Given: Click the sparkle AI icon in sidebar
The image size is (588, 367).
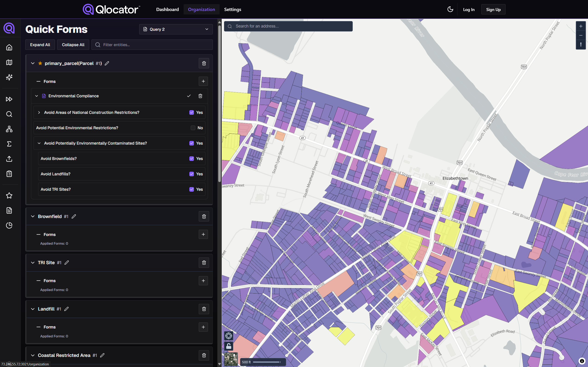Looking at the screenshot, I should point(9,77).
